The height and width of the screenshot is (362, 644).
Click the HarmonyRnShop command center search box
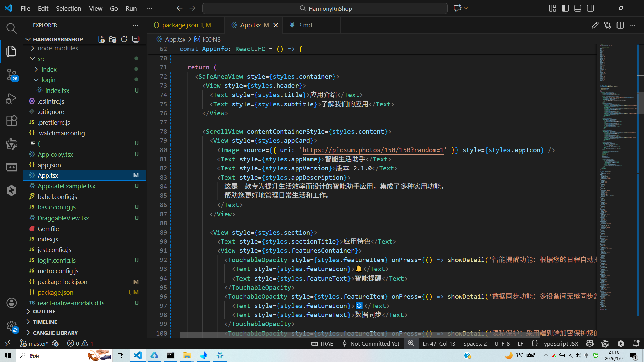325,8
